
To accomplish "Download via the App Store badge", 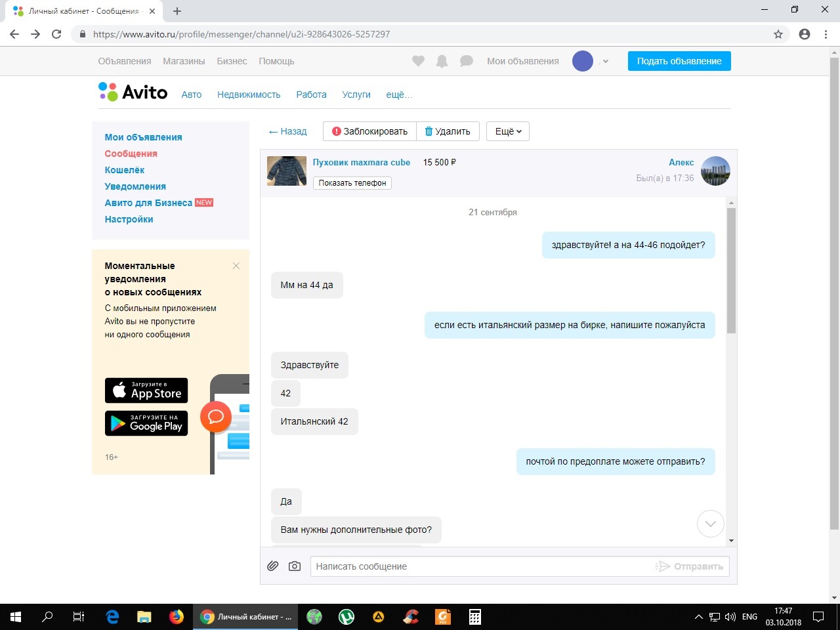I will tap(146, 390).
